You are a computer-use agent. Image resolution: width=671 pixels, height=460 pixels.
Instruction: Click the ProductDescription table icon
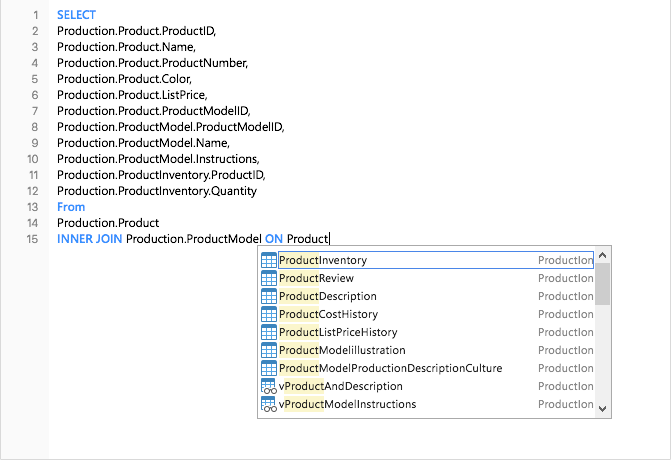(268, 296)
